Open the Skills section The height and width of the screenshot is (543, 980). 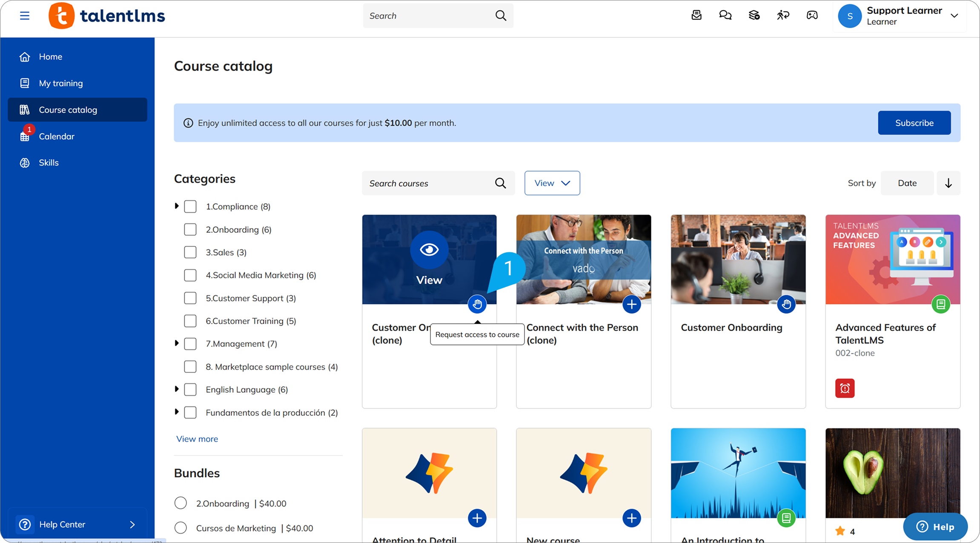49,163
